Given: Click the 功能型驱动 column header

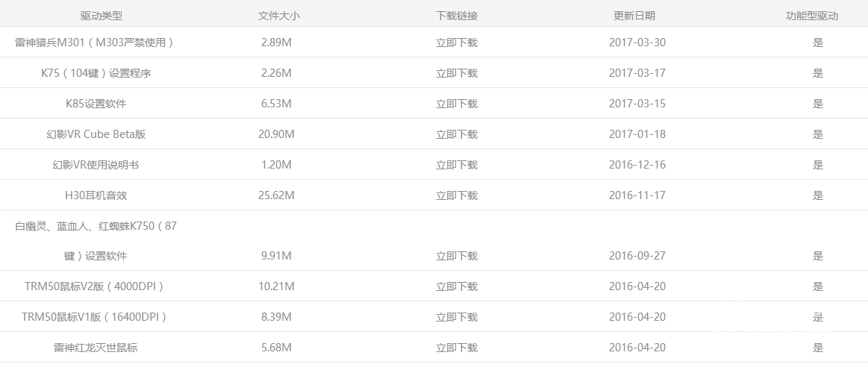Looking at the screenshot, I should (x=812, y=15).
